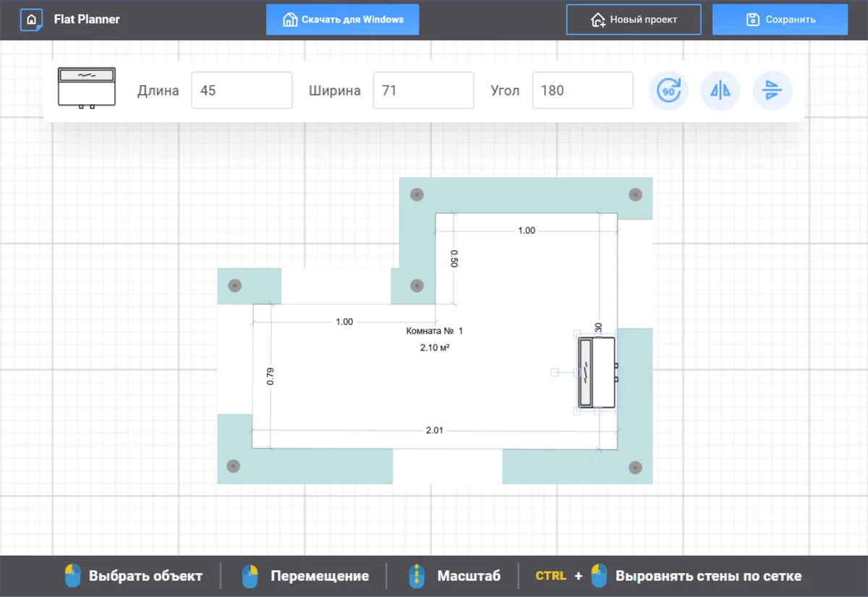Rotate object by 90 degrees icon
Image resolution: width=868 pixels, height=597 pixels.
pyautogui.click(x=668, y=90)
